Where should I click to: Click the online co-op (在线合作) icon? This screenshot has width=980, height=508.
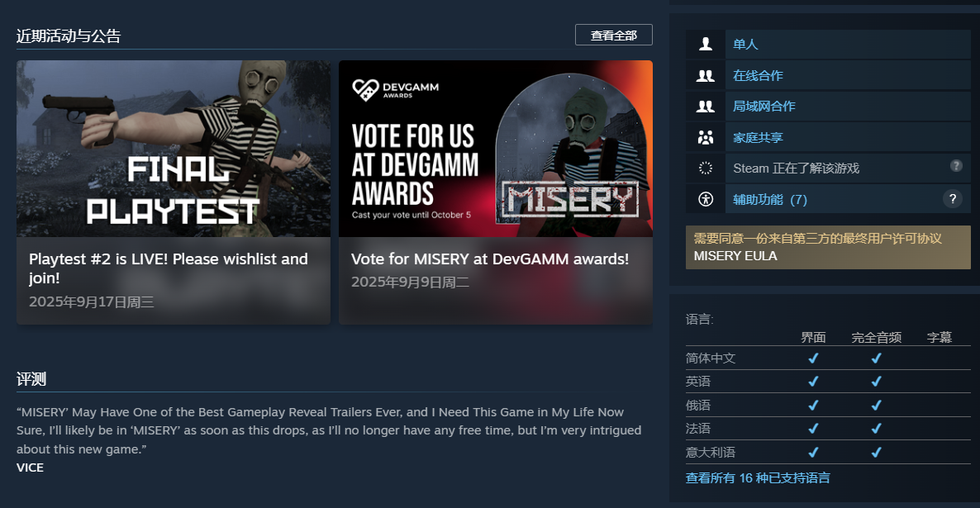tap(706, 76)
